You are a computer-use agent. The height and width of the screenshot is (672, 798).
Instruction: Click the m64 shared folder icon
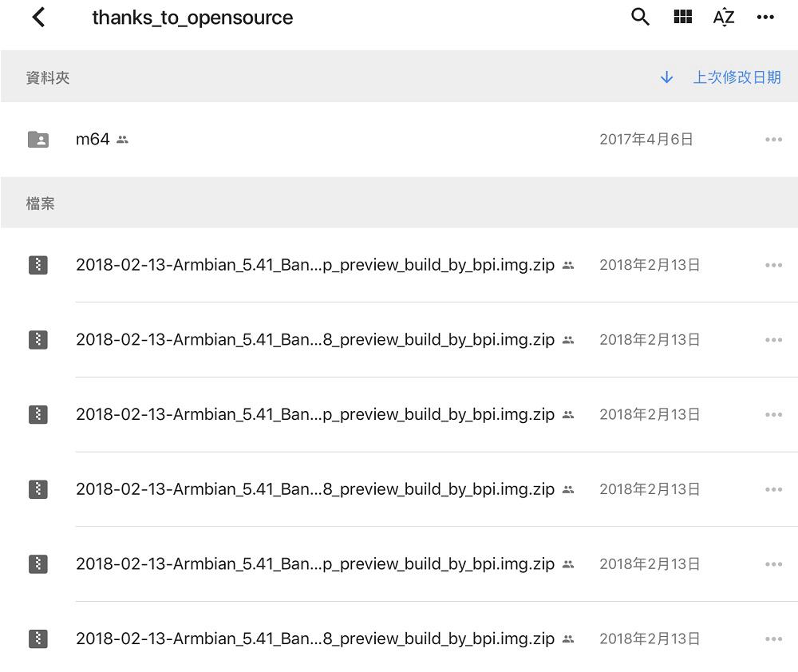pos(38,139)
